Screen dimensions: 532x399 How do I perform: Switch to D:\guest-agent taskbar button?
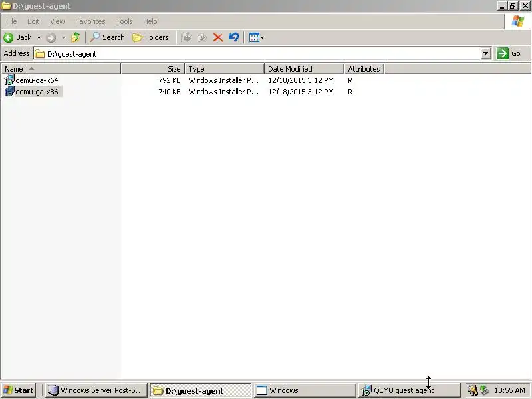(201, 390)
